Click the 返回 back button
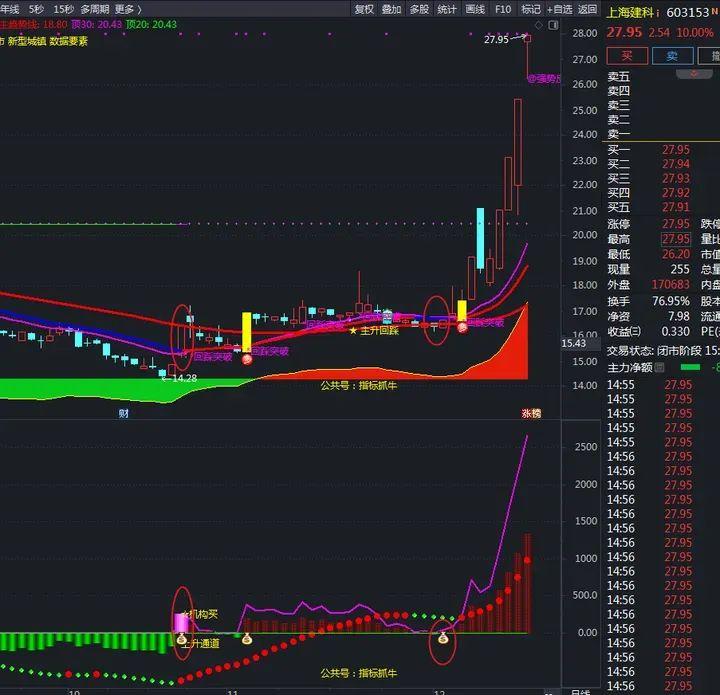This screenshot has height=695, width=720. [587, 9]
